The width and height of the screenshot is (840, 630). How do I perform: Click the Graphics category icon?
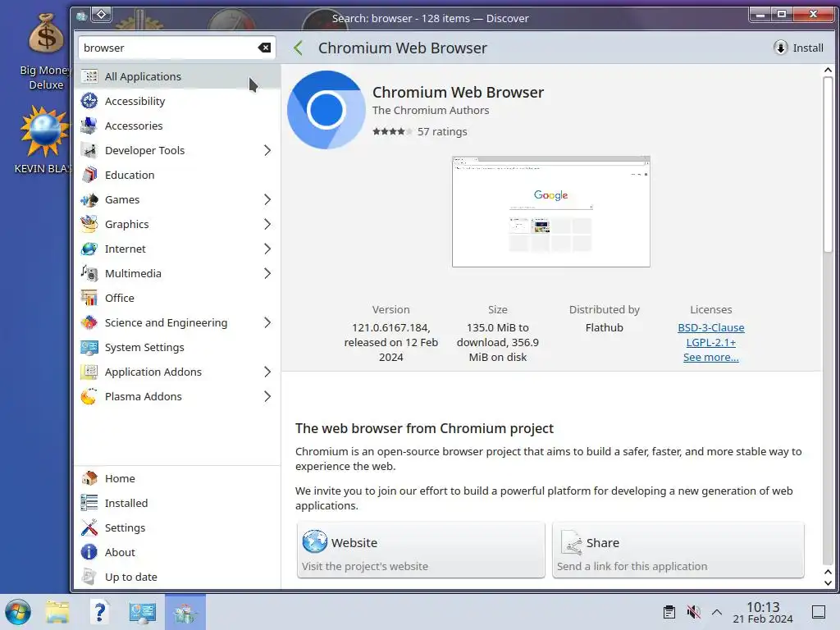click(89, 225)
